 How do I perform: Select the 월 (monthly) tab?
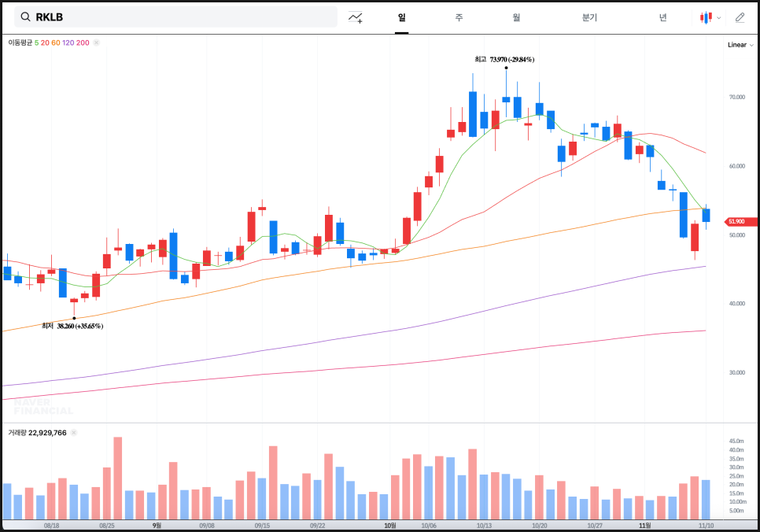[516, 17]
